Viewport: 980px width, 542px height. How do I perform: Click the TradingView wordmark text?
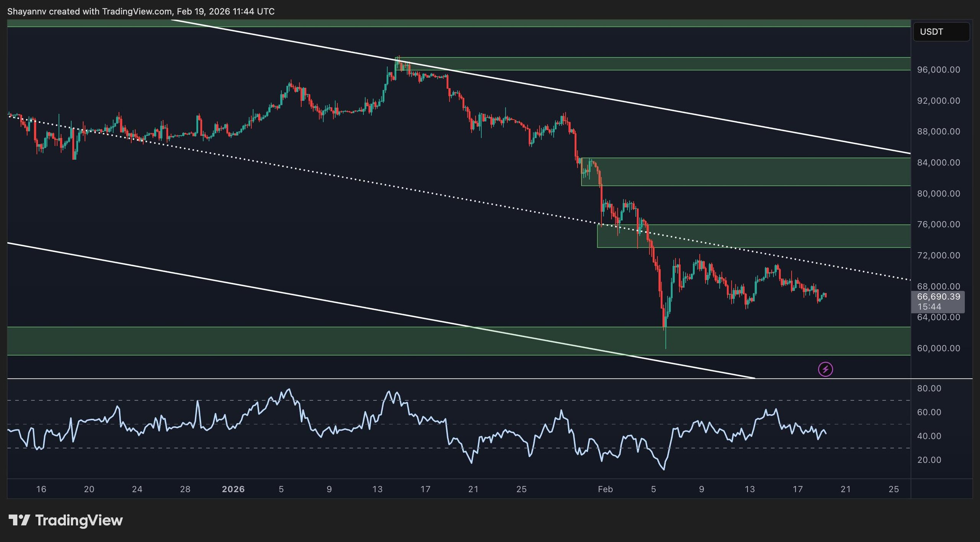[79, 520]
